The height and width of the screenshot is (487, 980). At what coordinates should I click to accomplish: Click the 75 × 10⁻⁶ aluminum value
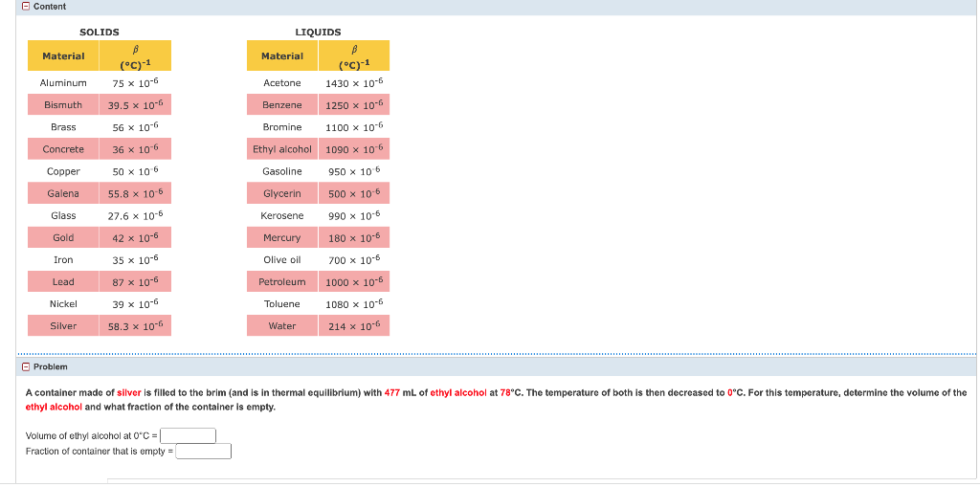[136, 83]
